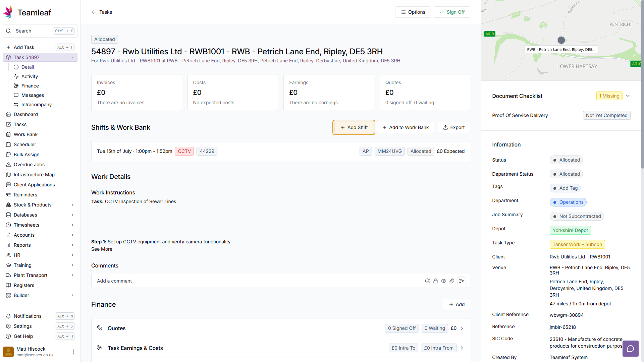Viewport: 644px width, 362px height.
Task: Open Dashboard from sidebar
Action: coord(40,114)
